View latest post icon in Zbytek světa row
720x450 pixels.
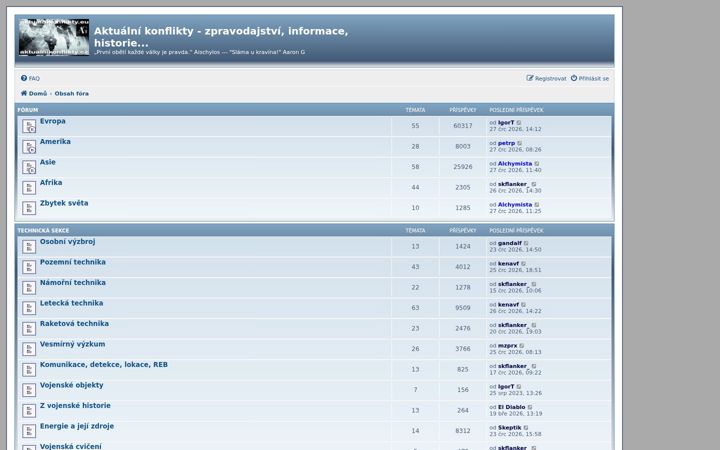coord(537,204)
